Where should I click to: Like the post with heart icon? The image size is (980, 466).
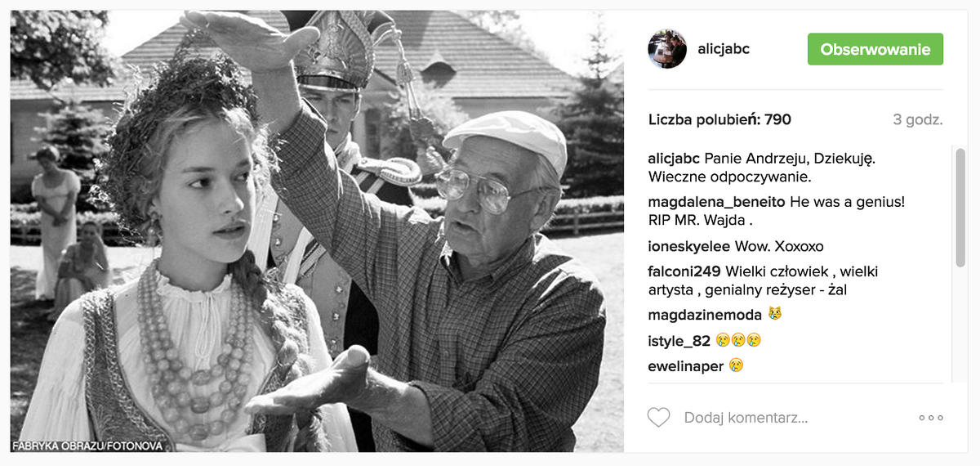point(658,418)
